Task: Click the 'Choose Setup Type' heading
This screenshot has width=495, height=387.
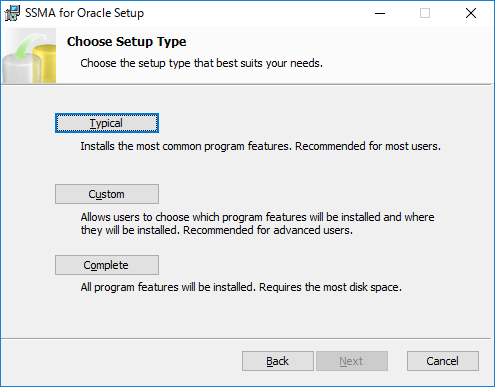Action: pyautogui.click(x=126, y=42)
